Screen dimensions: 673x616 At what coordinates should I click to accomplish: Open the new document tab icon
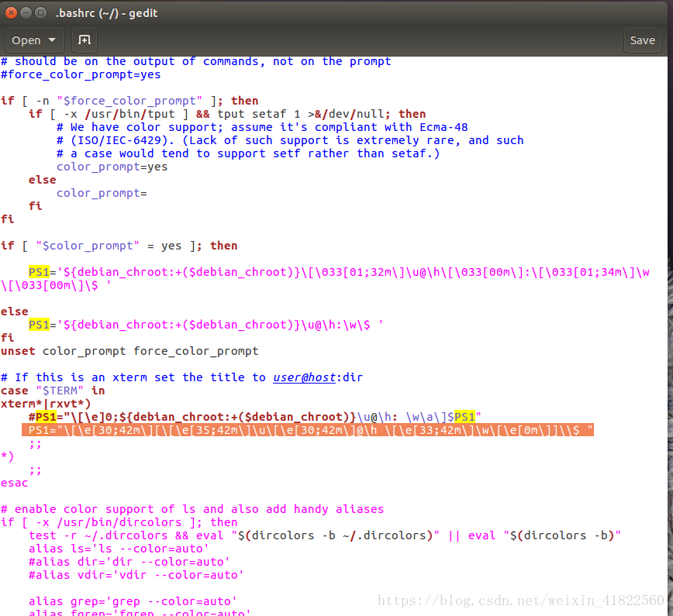click(x=84, y=40)
